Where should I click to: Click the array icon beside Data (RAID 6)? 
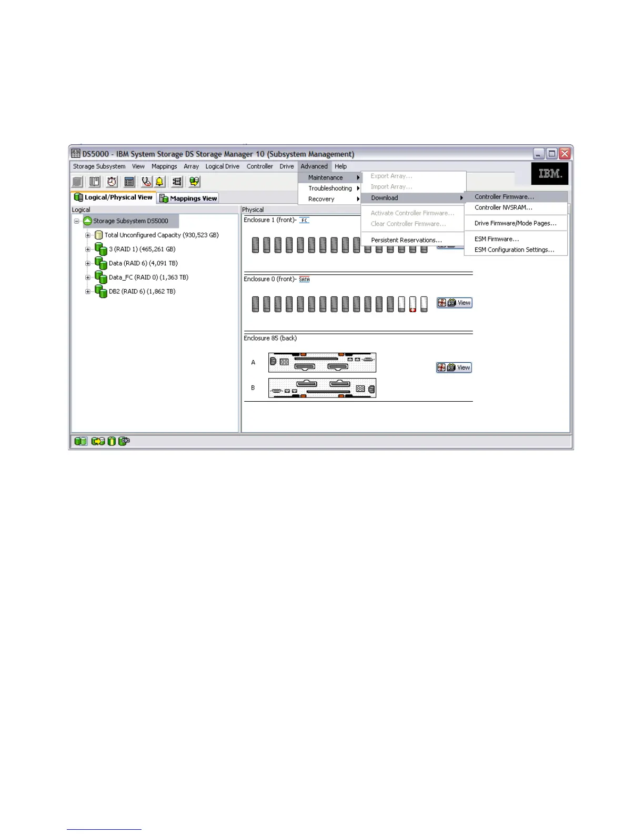click(x=100, y=263)
